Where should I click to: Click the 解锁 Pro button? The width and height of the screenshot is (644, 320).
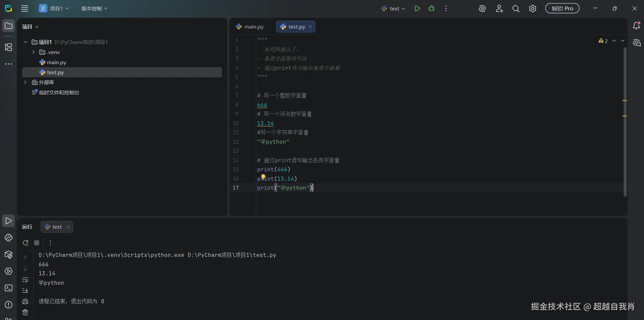[562, 8]
